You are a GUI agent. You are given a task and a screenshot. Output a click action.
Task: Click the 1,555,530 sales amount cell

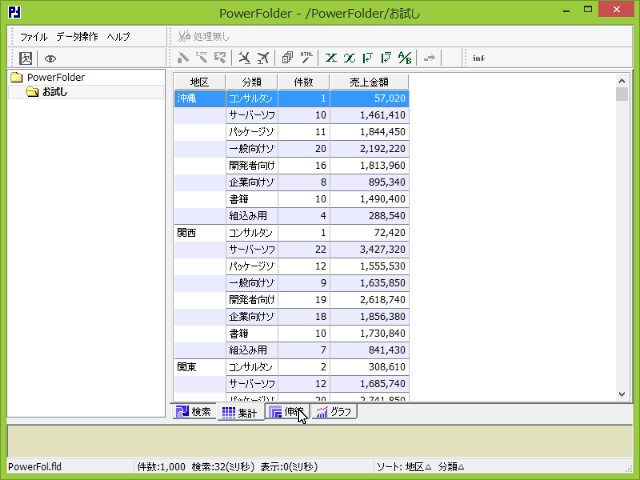369,266
